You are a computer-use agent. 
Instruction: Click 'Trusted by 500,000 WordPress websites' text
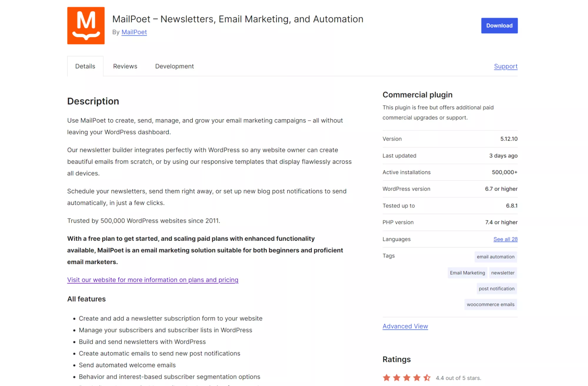point(144,221)
